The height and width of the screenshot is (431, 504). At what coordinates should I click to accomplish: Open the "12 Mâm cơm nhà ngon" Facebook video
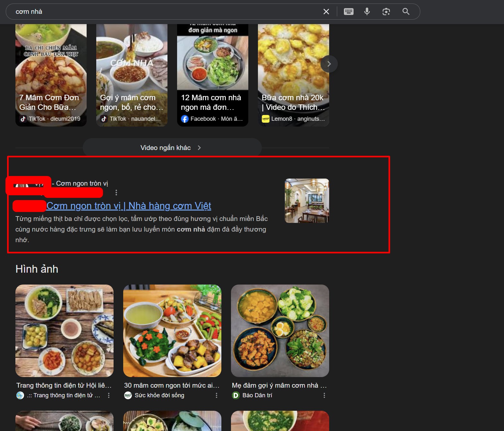(x=213, y=75)
